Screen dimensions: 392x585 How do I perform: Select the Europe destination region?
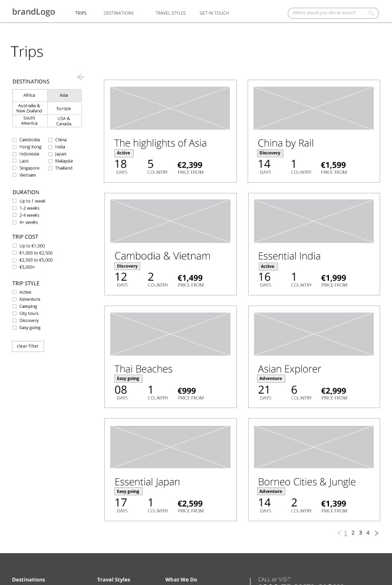tap(64, 109)
